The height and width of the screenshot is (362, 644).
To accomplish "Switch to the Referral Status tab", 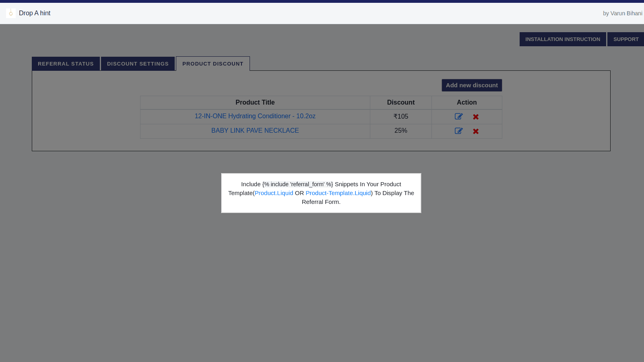I will pos(66,64).
